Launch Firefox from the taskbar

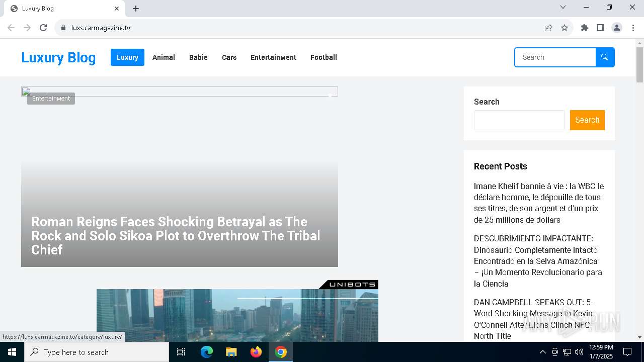(256, 352)
